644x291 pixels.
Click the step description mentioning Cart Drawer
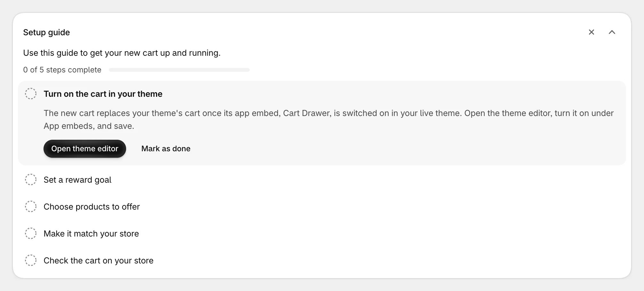[x=329, y=120]
